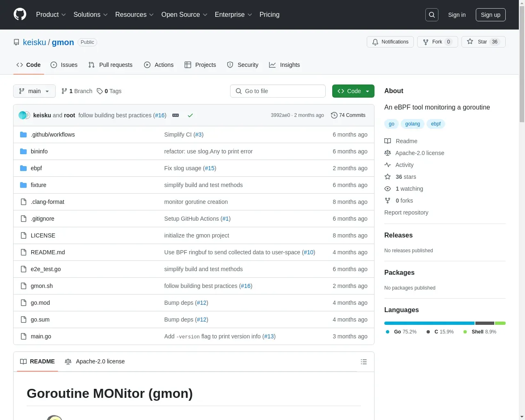Select the Apache-2.0 license tab
525x420 pixels.
pos(95,362)
